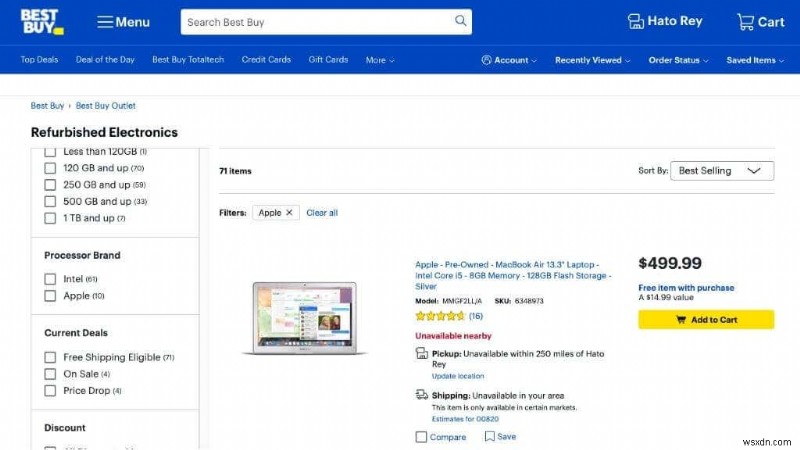Remove the Apple filter chip
Viewport: 800px width, 450px height.
(x=289, y=213)
